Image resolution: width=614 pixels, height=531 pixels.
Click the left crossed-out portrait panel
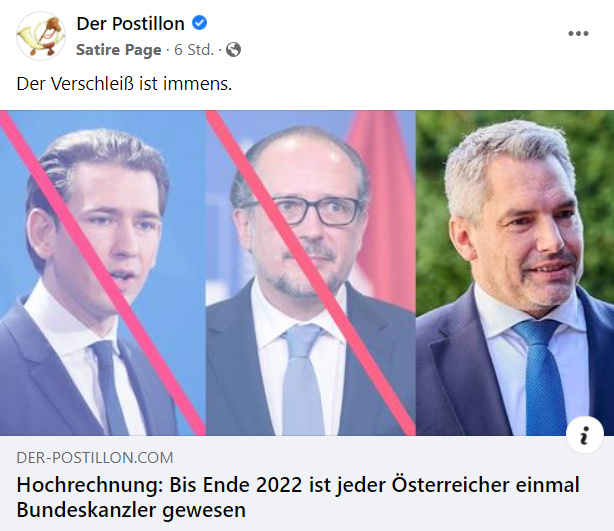pyautogui.click(x=103, y=273)
